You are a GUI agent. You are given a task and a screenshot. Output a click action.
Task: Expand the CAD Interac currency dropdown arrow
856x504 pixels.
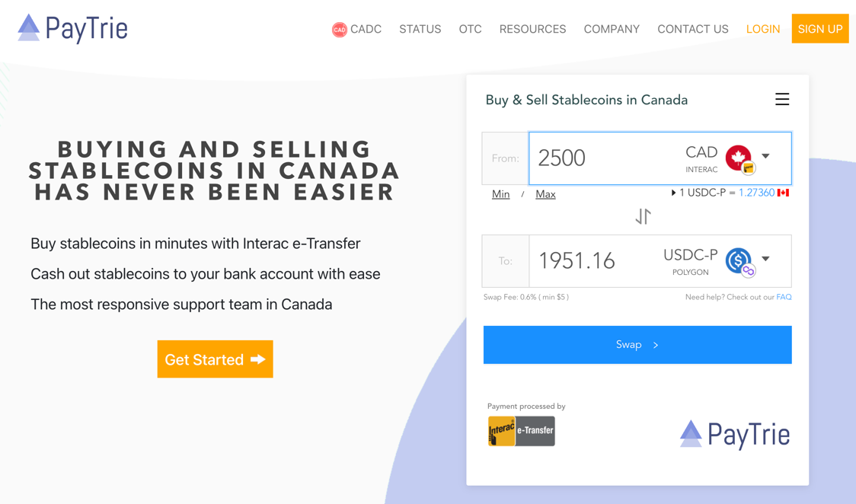click(x=766, y=156)
